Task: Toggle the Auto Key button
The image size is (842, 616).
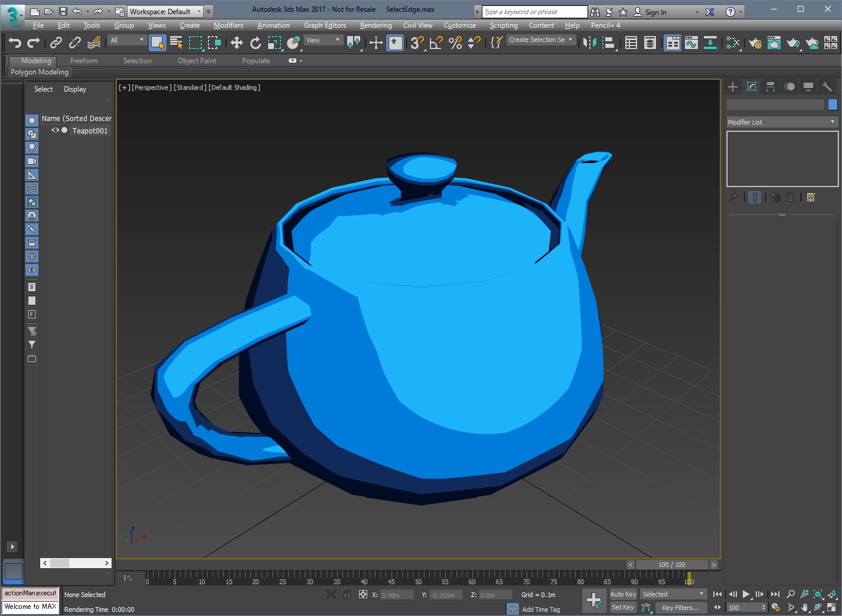Action: coord(623,594)
